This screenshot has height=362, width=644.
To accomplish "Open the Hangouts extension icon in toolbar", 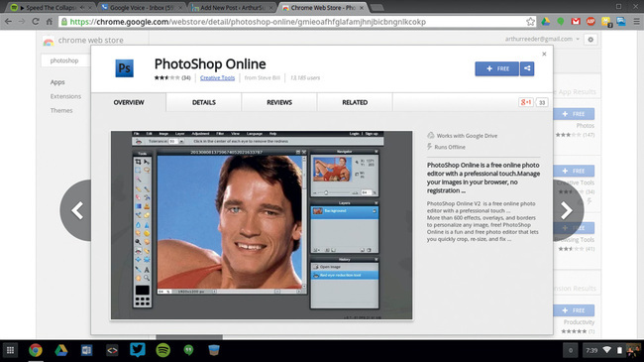I will pyautogui.click(x=561, y=22).
